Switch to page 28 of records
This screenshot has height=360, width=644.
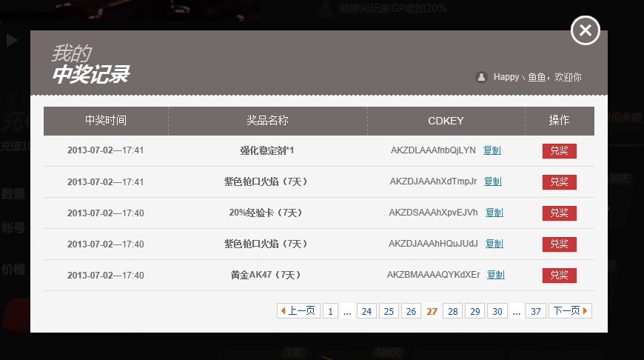click(453, 311)
